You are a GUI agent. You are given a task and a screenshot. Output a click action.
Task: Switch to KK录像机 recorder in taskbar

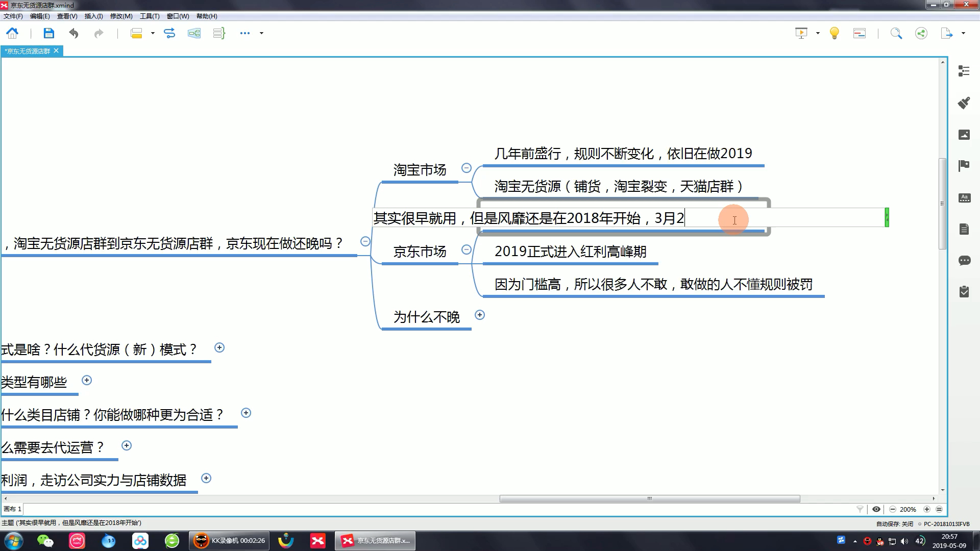(230, 541)
